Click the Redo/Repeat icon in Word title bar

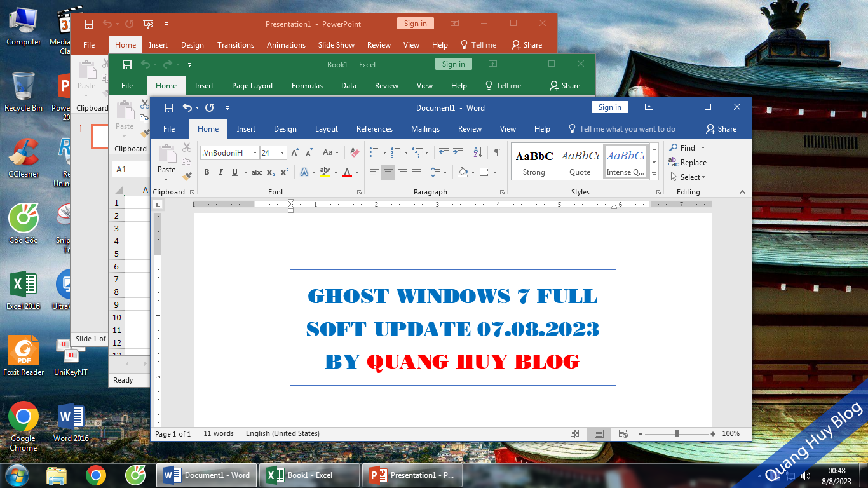click(x=210, y=107)
